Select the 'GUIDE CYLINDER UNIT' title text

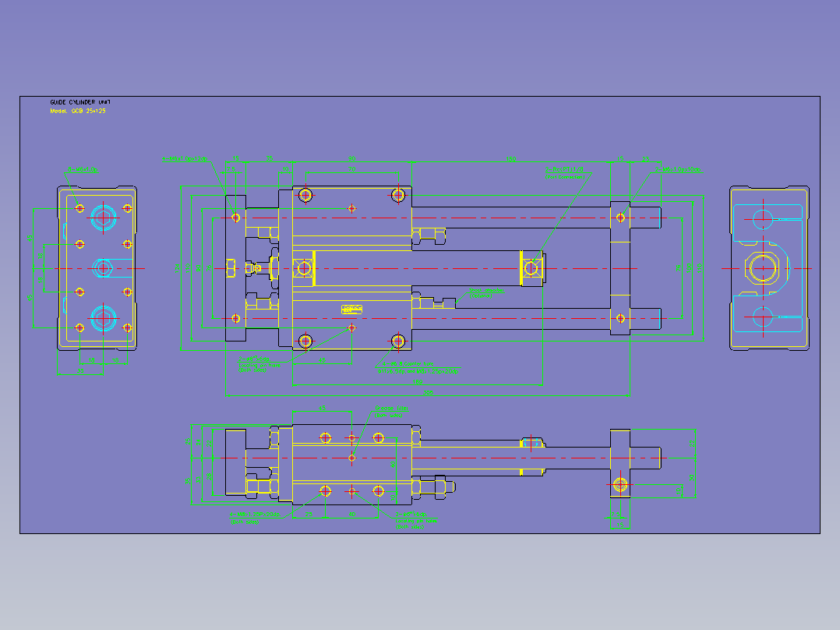pyautogui.click(x=79, y=102)
